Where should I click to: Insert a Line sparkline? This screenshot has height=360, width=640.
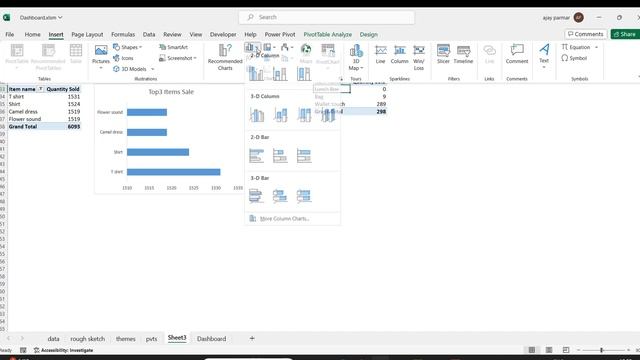click(x=380, y=55)
